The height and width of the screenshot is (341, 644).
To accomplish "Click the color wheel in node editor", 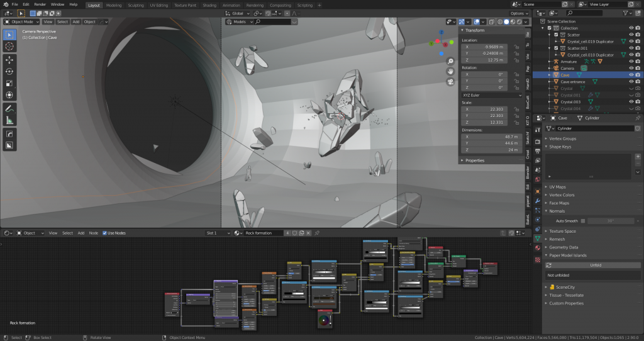I will point(324,321).
